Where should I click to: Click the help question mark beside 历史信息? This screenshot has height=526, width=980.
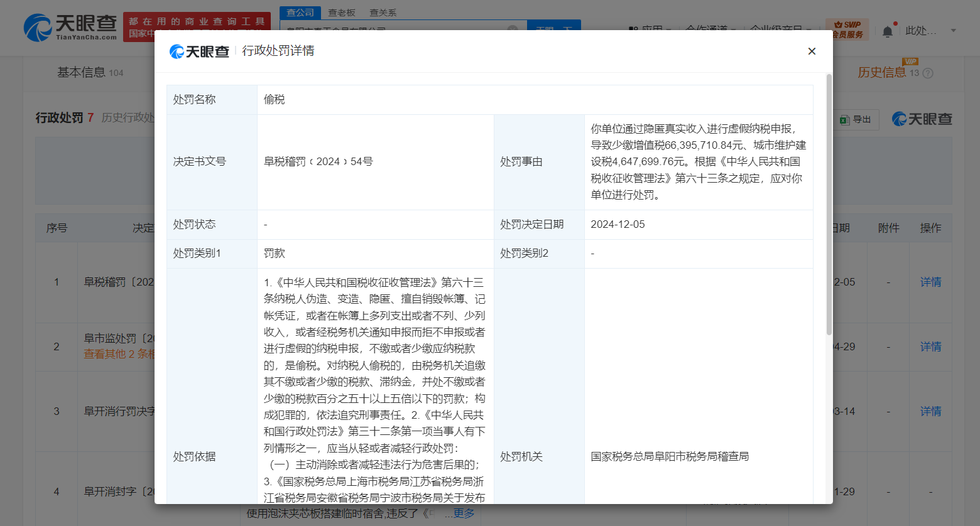pyautogui.click(x=928, y=73)
